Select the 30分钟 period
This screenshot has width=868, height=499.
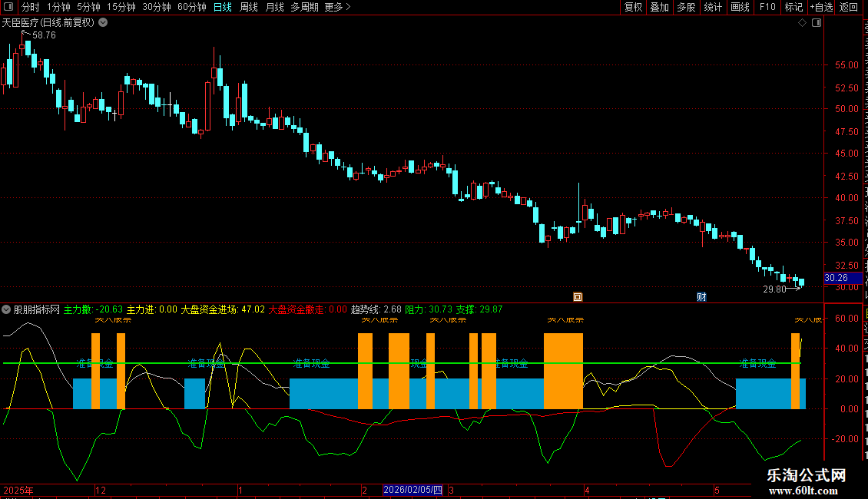click(156, 7)
